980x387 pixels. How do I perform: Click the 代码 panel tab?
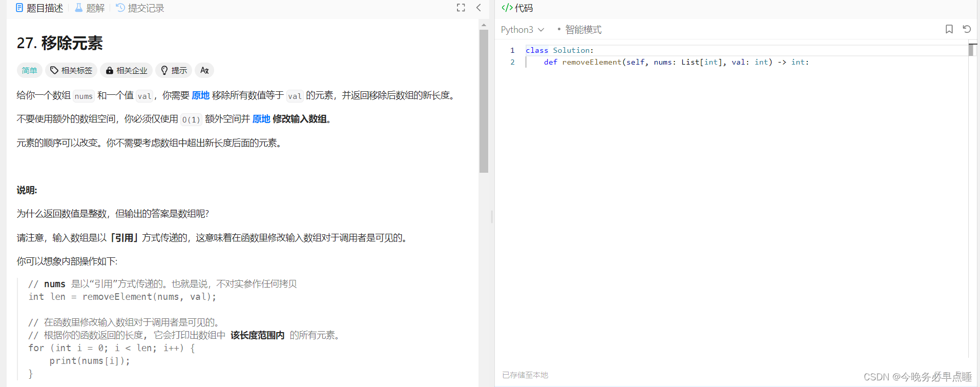[517, 8]
